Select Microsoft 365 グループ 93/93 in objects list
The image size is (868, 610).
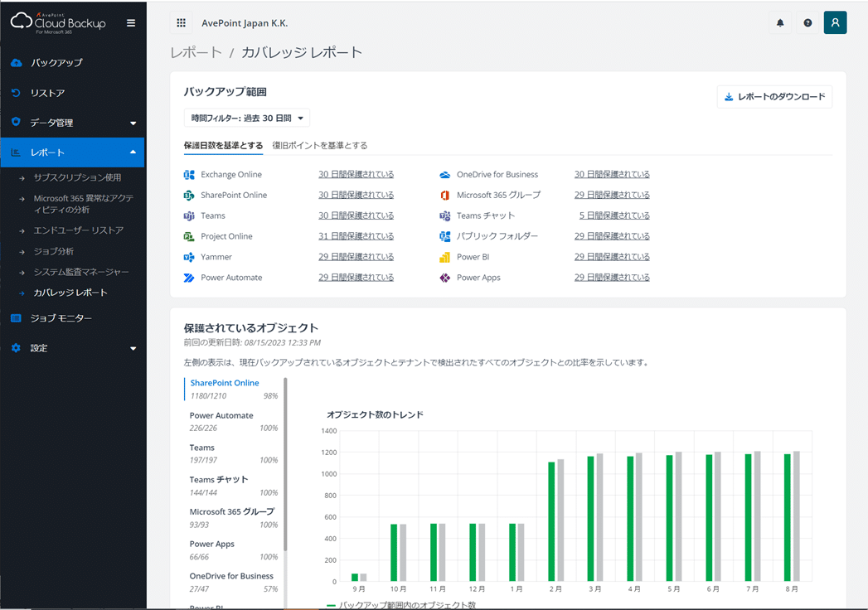(234, 517)
